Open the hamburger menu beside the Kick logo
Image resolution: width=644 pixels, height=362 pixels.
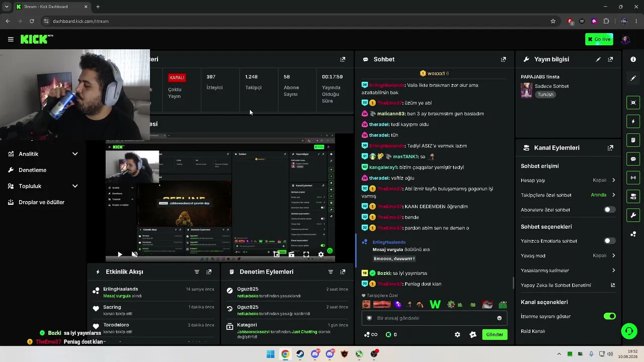(11, 39)
